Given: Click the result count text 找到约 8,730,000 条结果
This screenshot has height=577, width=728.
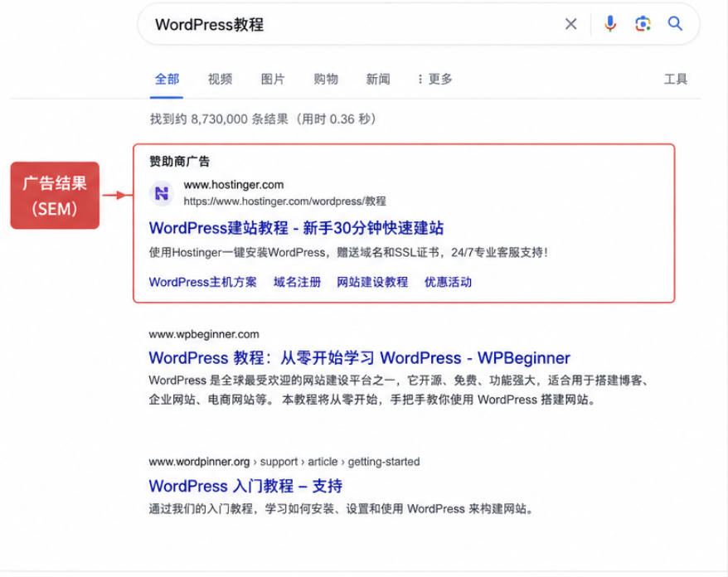Looking at the screenshot, I should pyautogui.click(x=262, y=119).
